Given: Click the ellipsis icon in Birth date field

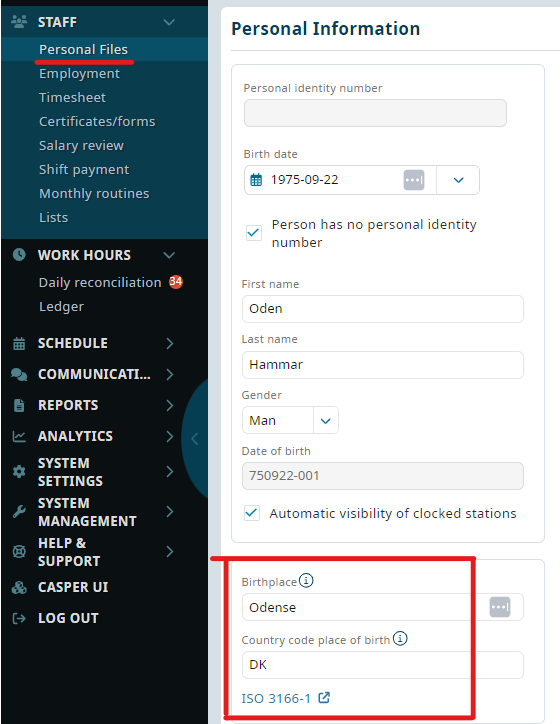Looking at the screenshot, I should [x=414, y=180].
